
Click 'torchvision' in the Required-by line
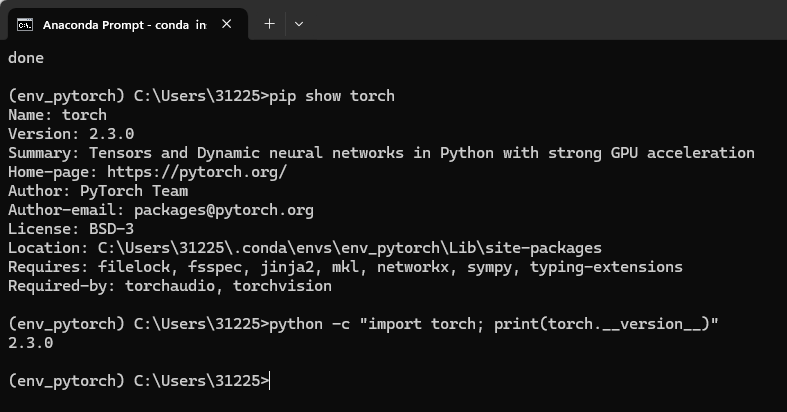click(282, 286)
